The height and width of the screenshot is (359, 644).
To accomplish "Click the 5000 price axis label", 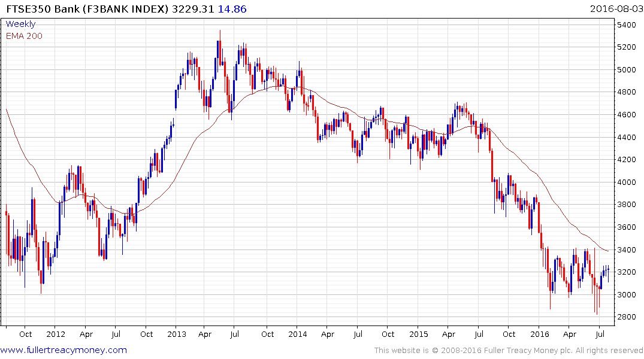I will click(x=627, y=70).
